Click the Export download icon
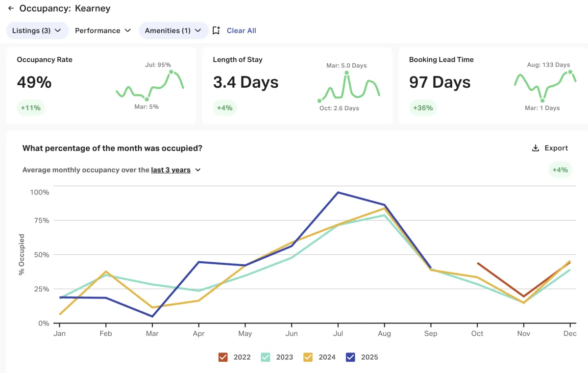The height and width of the screenshot is (373, 588). tap(536, 148)
